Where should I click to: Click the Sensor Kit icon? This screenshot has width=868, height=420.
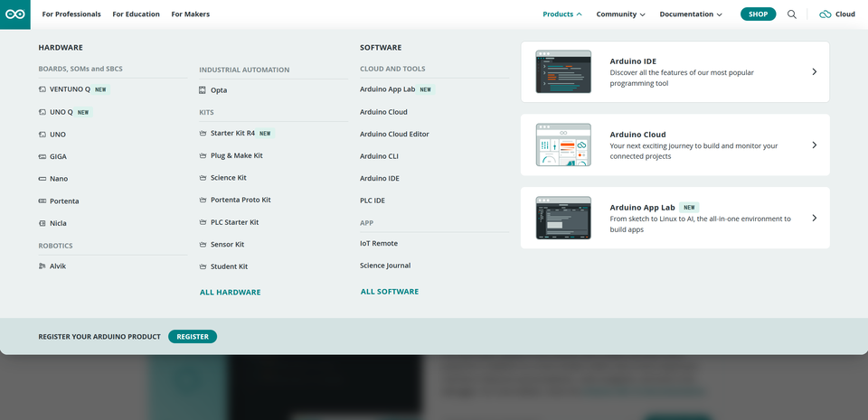203,244
